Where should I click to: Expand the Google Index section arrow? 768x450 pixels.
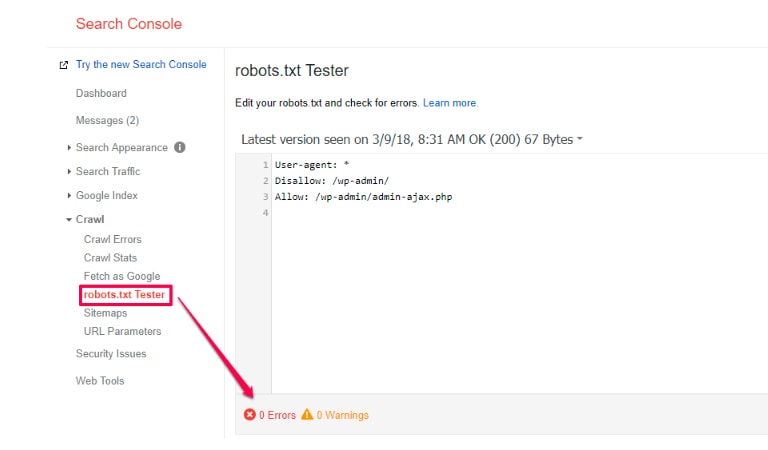(x=69, y=195)
